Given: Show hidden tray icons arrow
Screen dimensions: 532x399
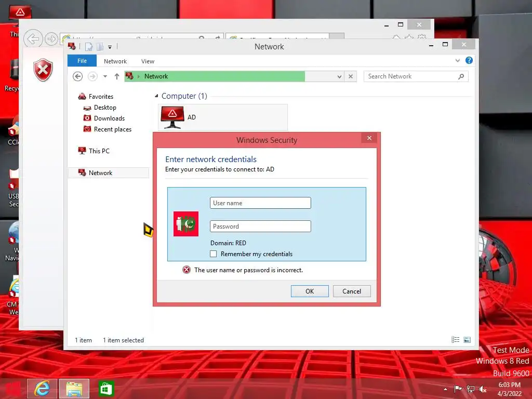Looking at the screenshot, I should [445, 389].
